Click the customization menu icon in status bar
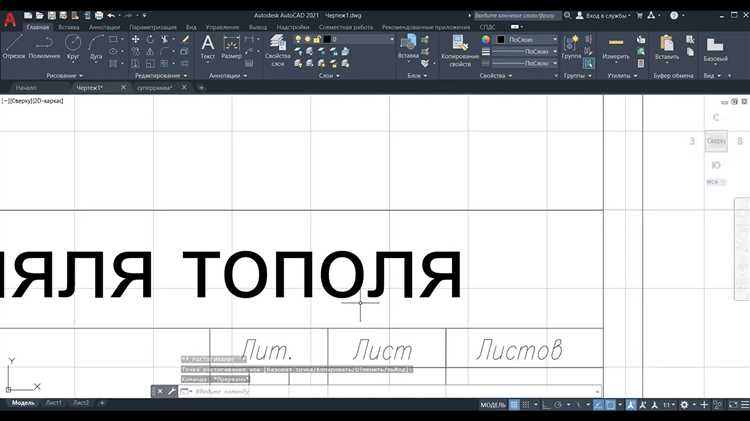The height and width of the screenshot is (421, 750). click(745, 405)
